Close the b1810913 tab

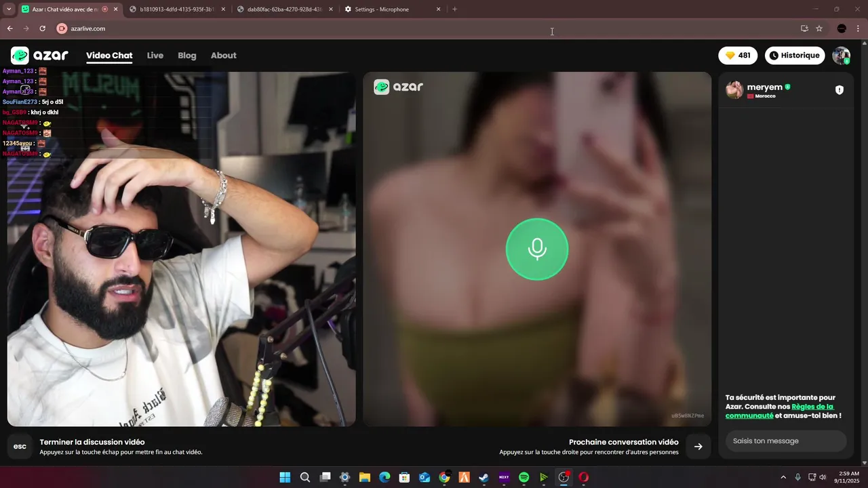(x=223, y=9)
